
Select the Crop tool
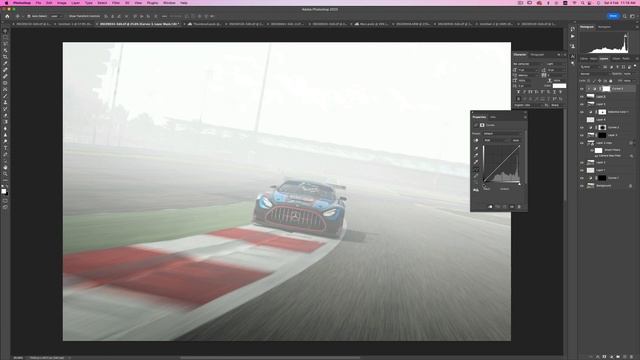(5, 57)
